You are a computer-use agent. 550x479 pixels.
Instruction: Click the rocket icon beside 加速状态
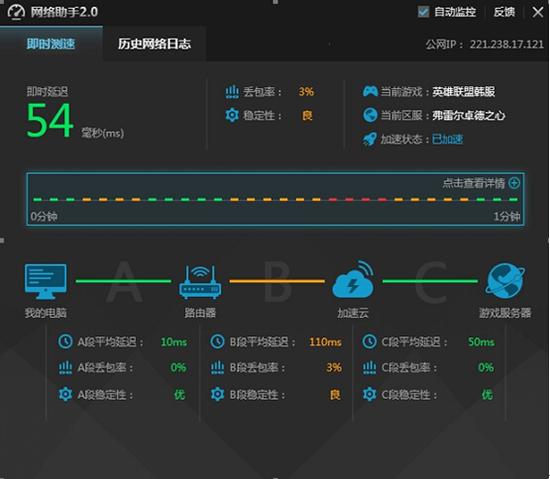(x=370, y=139)
